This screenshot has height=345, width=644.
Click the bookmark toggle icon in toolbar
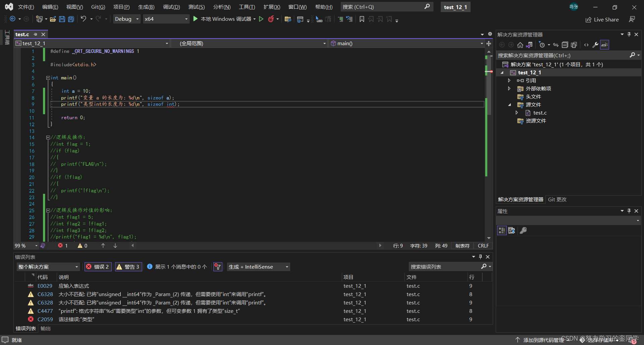(x=362, y=19)
